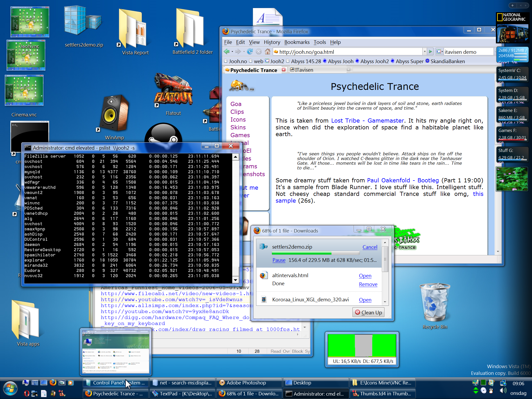Pause the settlers2demo.zip download
Image resolution: width=532 pixels, height=399 pixels.
pos(279,260)
